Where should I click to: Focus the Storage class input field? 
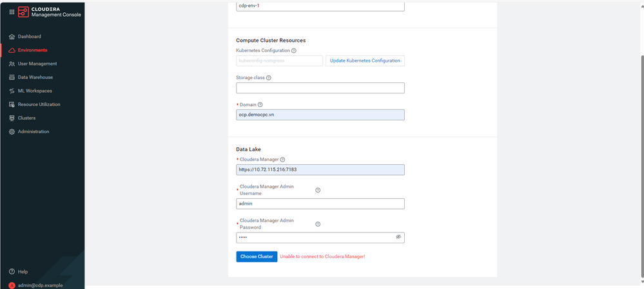coord(320,88)
